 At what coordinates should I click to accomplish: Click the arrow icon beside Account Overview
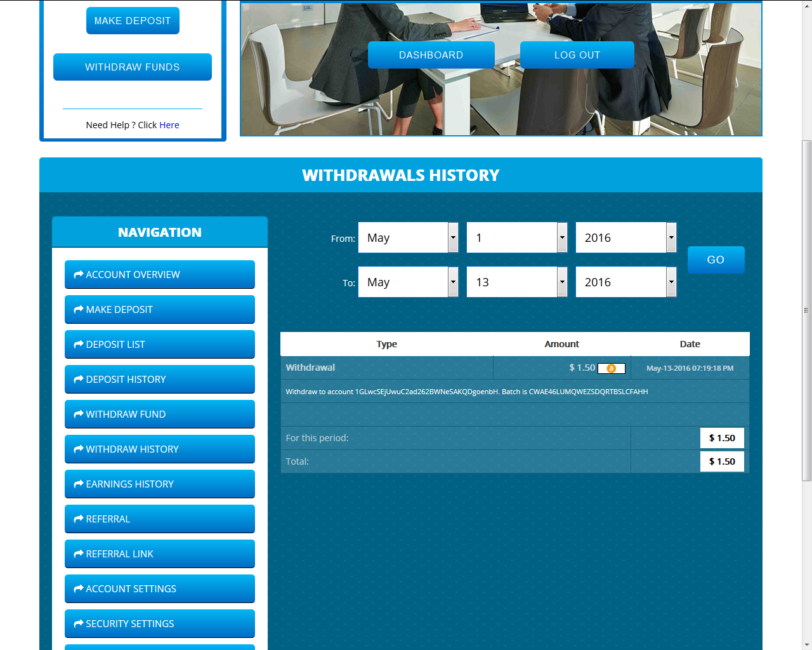click(x=79, y=275)
